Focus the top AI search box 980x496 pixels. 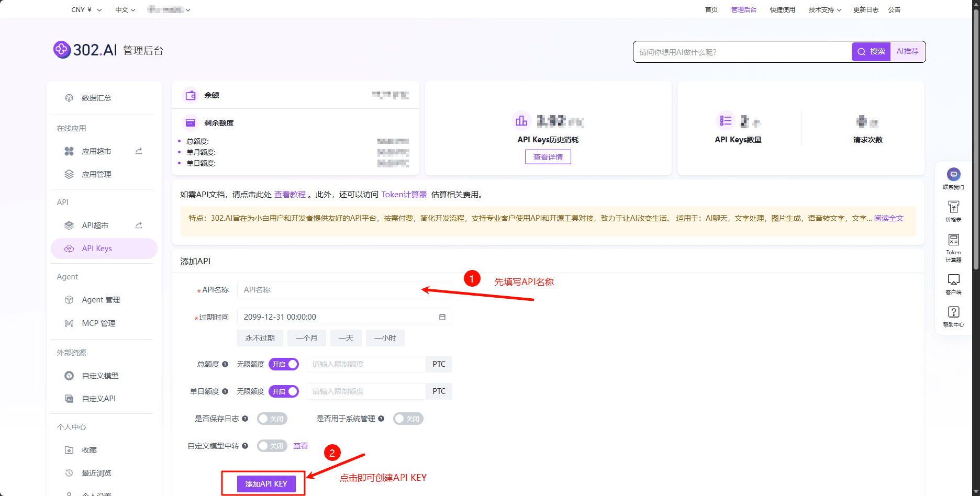tap(742, 52)
